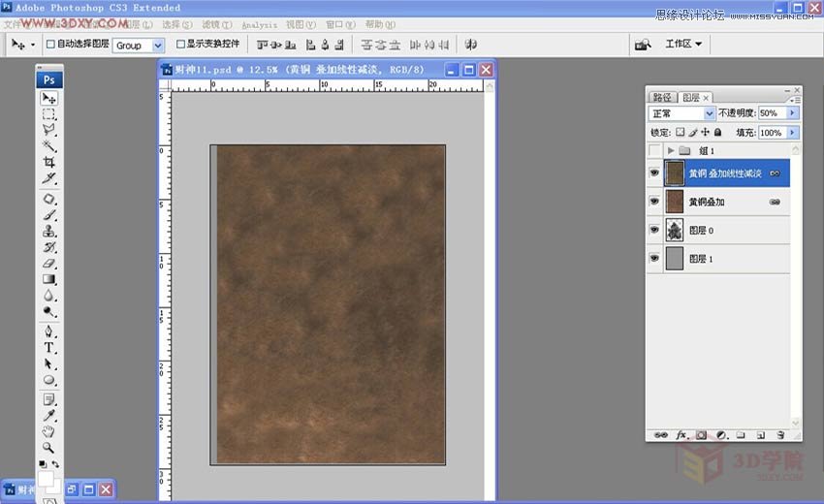The width and height of the screenshot is (824, 504).
Task: Enable the 显示变换控件 checkbox
Action: (x=180, y=45)
